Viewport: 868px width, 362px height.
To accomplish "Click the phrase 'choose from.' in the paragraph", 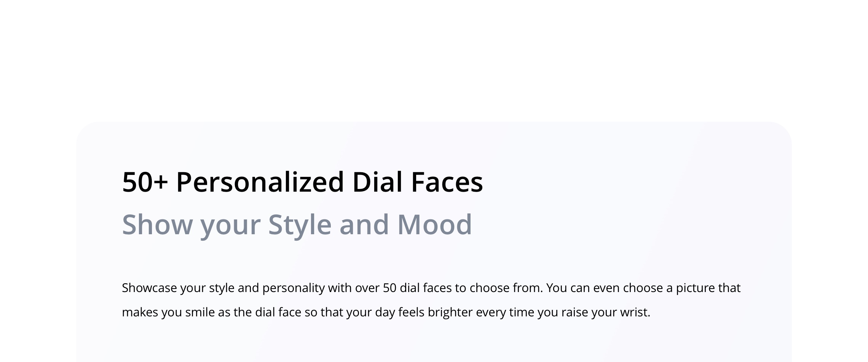I will click(506, 288).
